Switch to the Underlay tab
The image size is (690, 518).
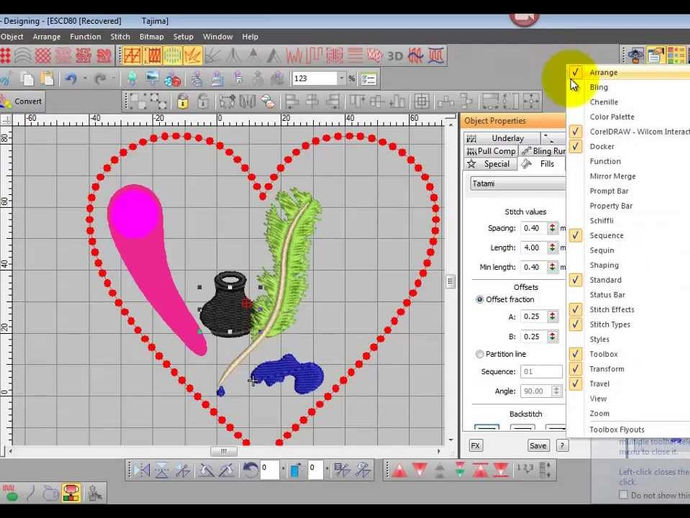(x=502, y=138)
